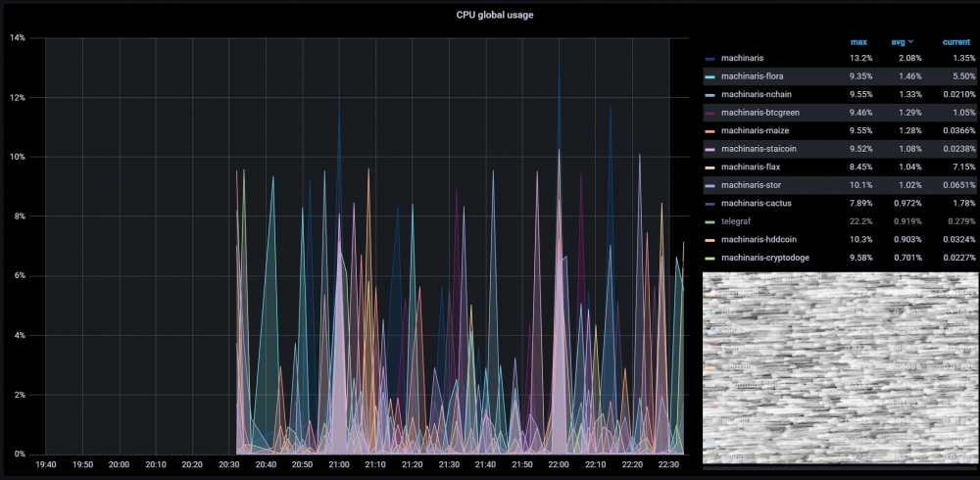Change the machinaris-btcgreen series color swatch
The height and width of the screenshot is (480, 980).
(710, 113)
